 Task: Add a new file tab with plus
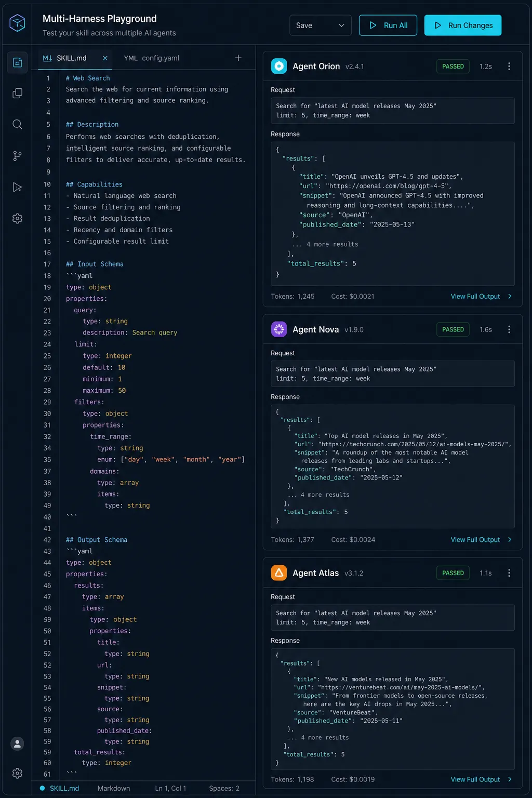[x=238, y=58]
